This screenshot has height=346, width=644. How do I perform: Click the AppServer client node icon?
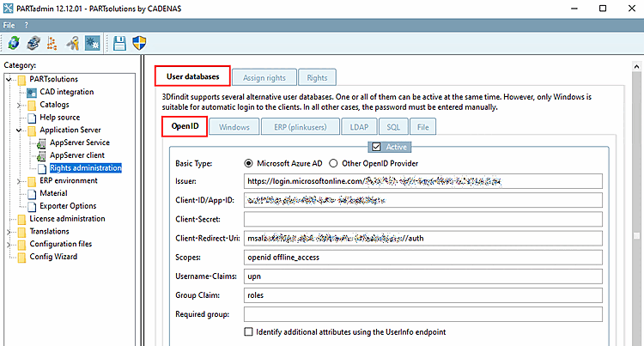click(41, 156)
